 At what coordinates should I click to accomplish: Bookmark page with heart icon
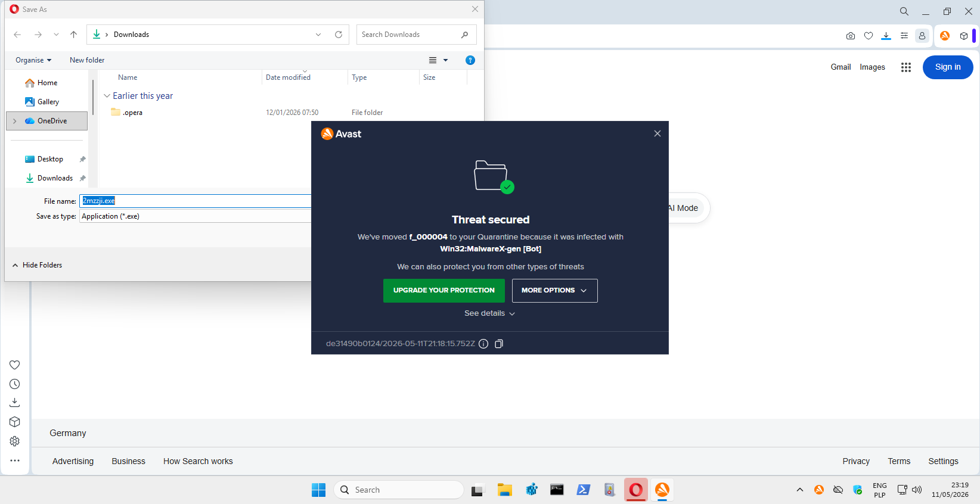(x=869, y=36)
